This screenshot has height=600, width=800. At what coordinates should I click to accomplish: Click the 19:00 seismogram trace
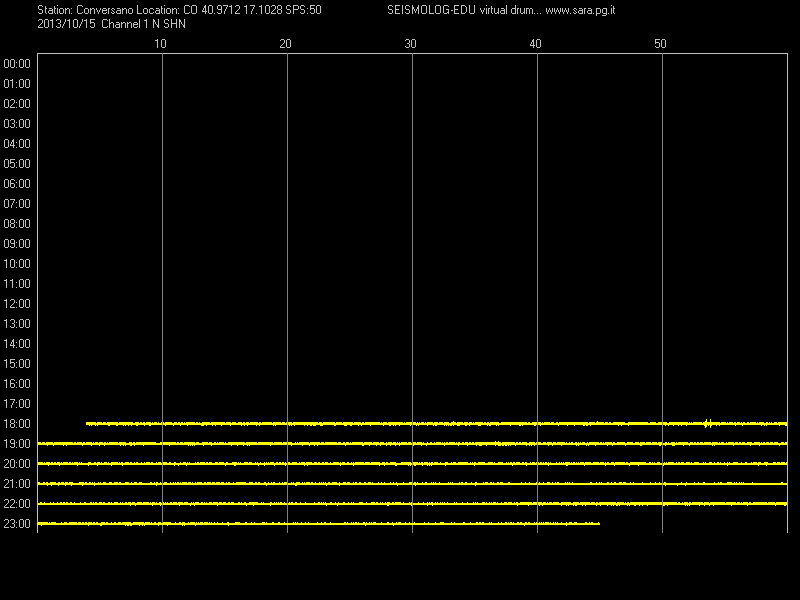tap(412, 444)
